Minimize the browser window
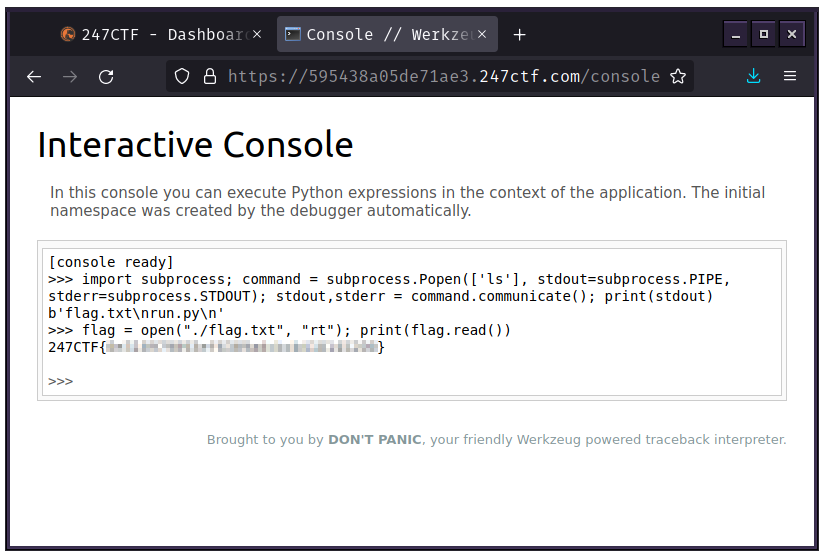The width and height of the screenshot is (824, 556). pos(736,35)
